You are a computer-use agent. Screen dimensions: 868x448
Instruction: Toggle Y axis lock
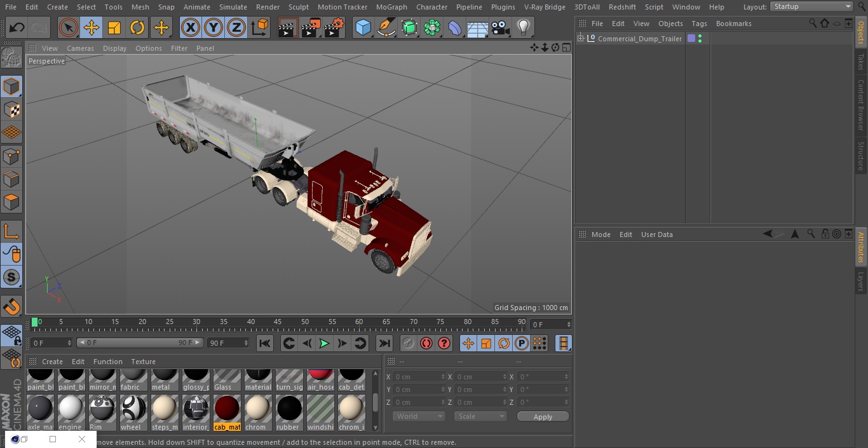pyautogui.click(x=214, y=27)
